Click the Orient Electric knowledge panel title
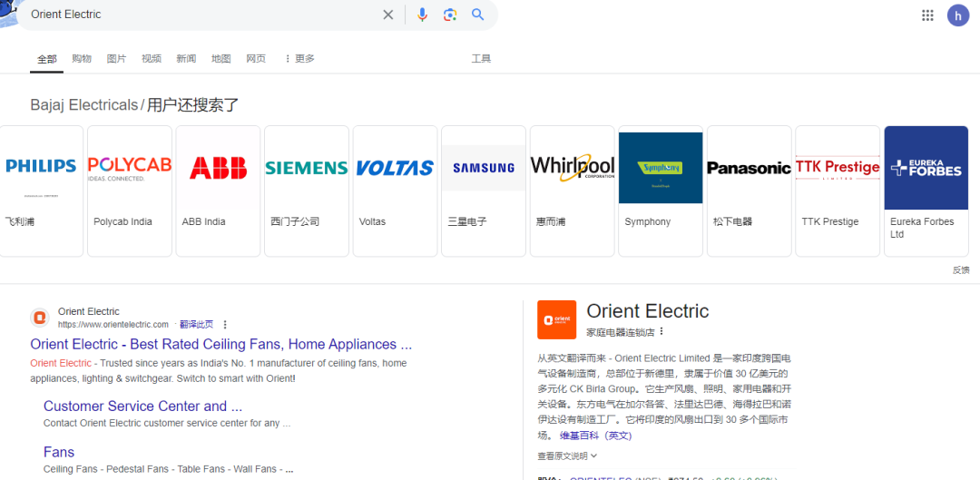The width and height of the screenshot is (980, 480). pos(648,310)
